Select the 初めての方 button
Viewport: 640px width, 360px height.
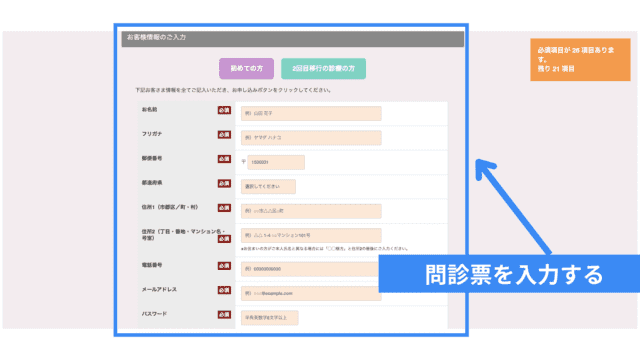(246, 69)
